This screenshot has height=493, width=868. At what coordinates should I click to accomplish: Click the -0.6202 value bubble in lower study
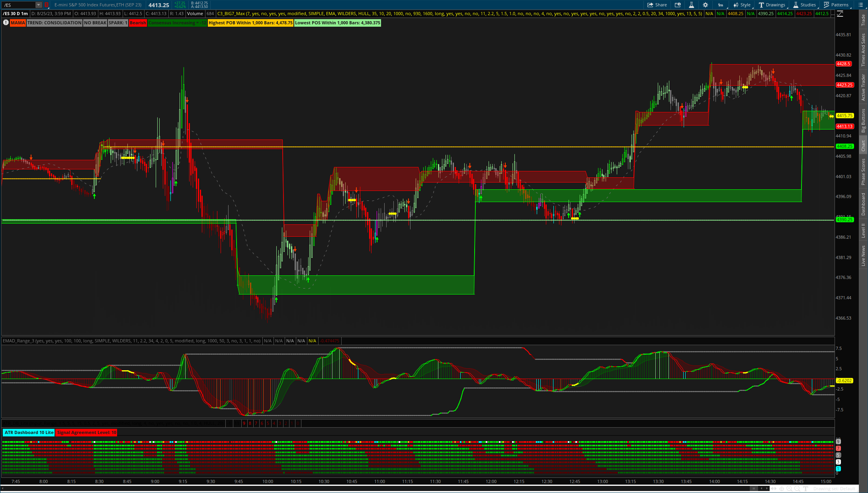click(845, 381)
